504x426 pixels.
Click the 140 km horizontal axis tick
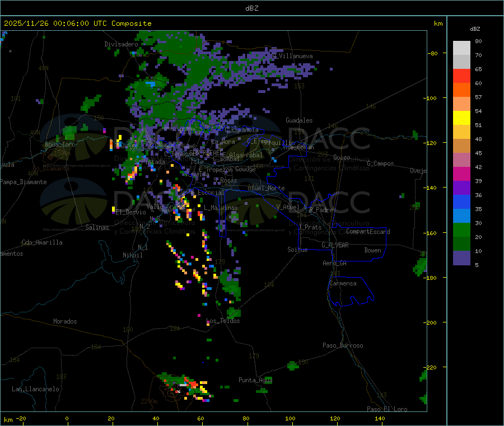coord(380,418)
